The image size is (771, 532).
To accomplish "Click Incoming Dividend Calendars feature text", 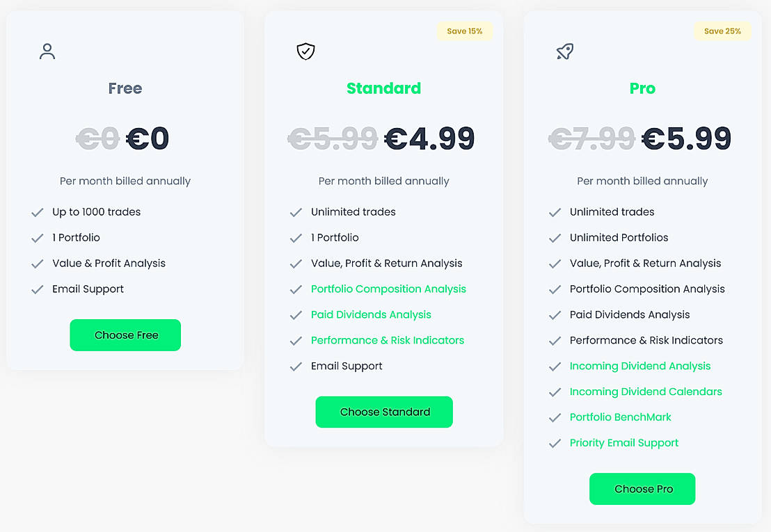I will coord(646,392).
